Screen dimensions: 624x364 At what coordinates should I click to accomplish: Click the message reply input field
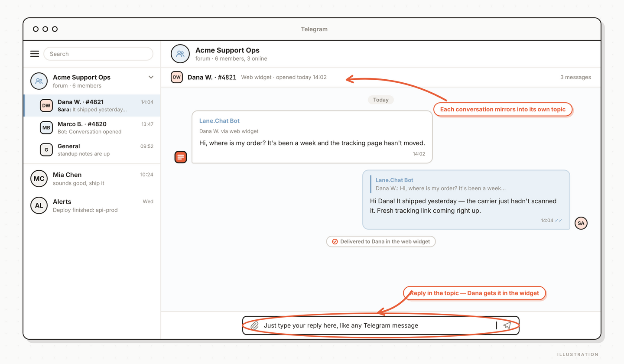380,325
